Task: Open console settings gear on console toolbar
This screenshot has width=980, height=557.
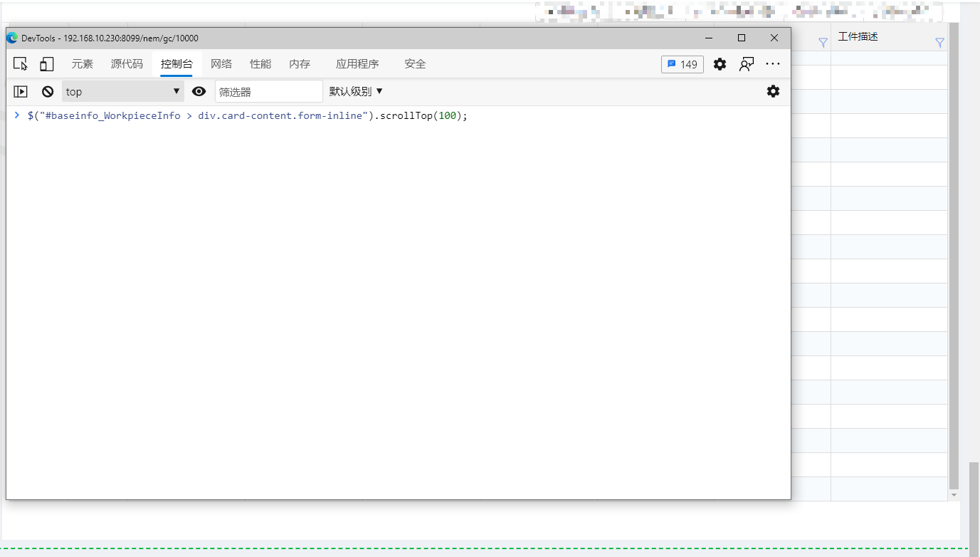Action: pyautogui.click(x=773, y=91)
